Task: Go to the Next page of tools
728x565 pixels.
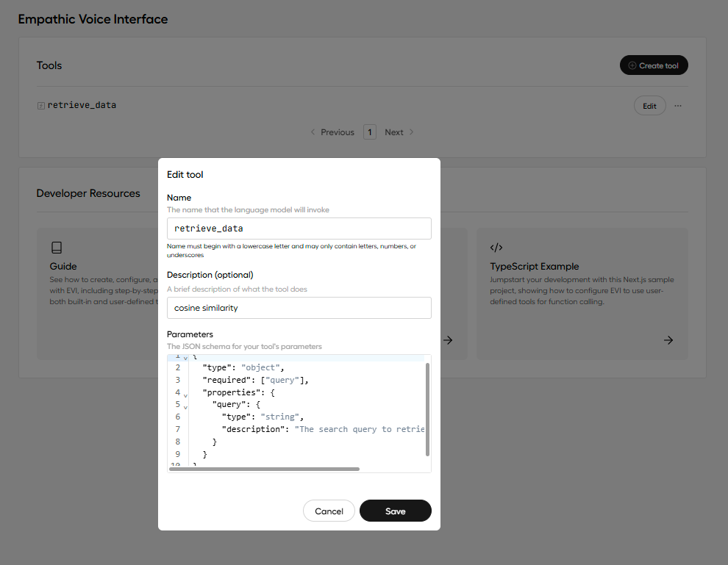Action: tap(399, 132)
